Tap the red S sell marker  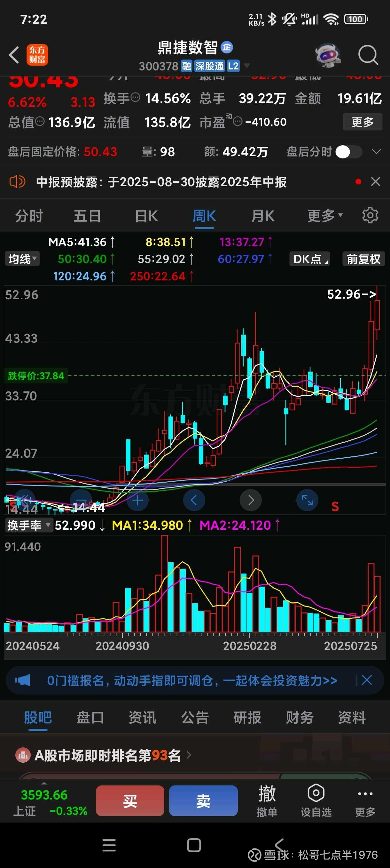(335, 506)
